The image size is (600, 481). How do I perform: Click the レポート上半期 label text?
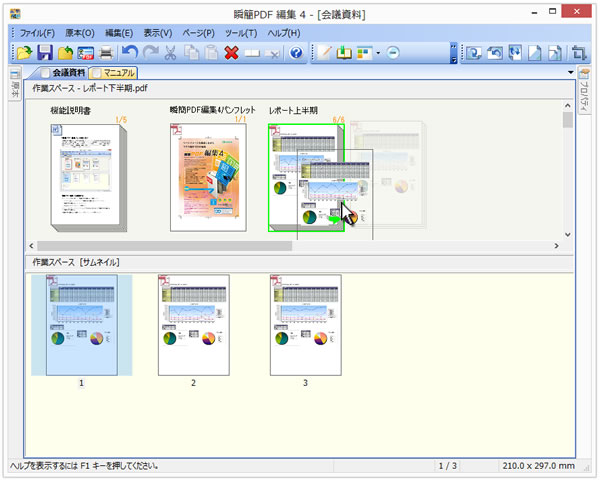293,111
